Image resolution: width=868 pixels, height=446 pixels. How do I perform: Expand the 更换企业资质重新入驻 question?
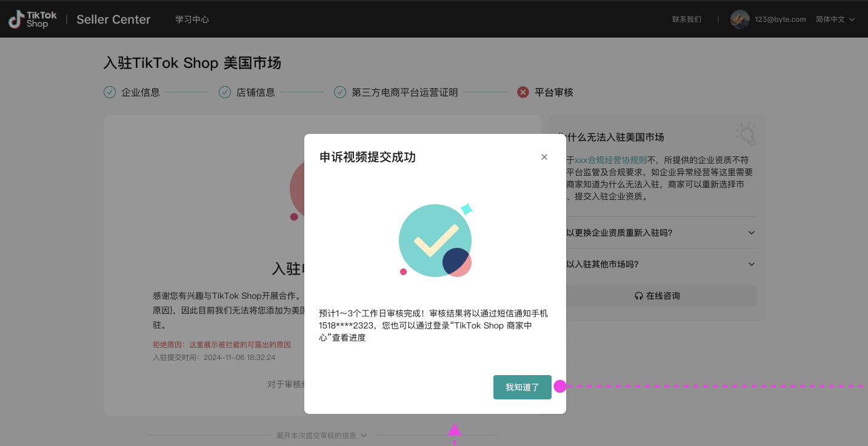[x=752, y=233]
